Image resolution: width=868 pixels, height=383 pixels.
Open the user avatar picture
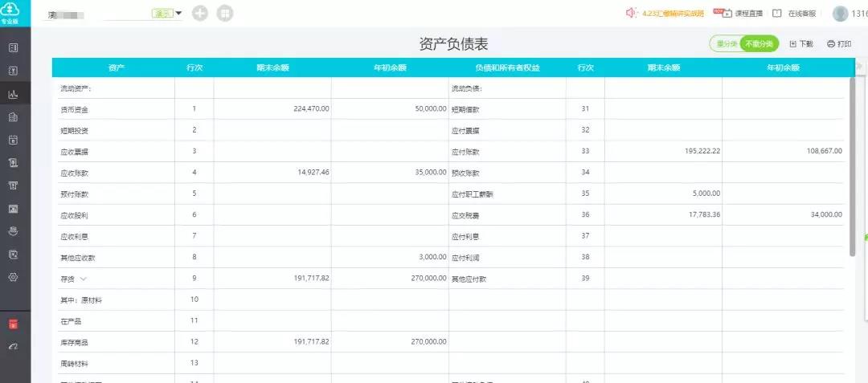(841, 14)
